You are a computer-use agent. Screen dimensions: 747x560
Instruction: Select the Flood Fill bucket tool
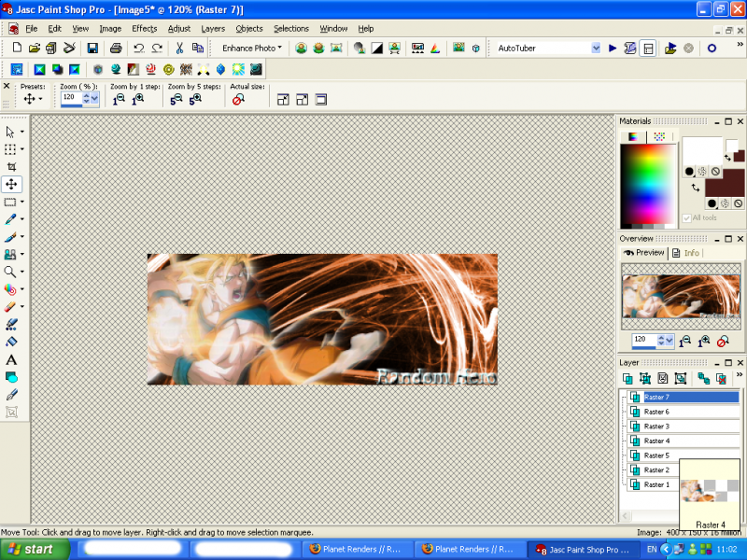pos(11,342)
